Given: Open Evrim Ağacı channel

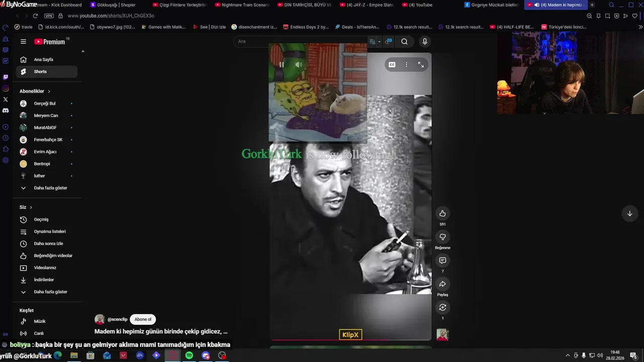Looking at the screenshot, I should pyautogui.click(x=48, y=152).
